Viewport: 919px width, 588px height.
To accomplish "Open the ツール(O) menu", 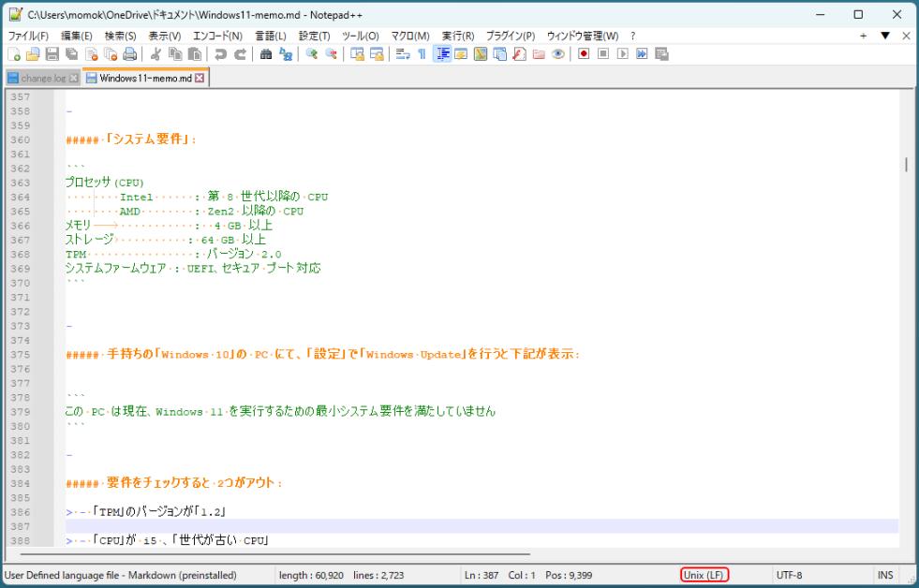I will coord(361,37).
